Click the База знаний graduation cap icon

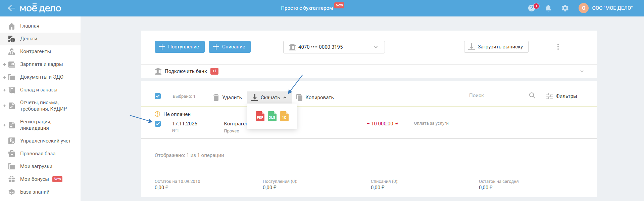point(12,192)
